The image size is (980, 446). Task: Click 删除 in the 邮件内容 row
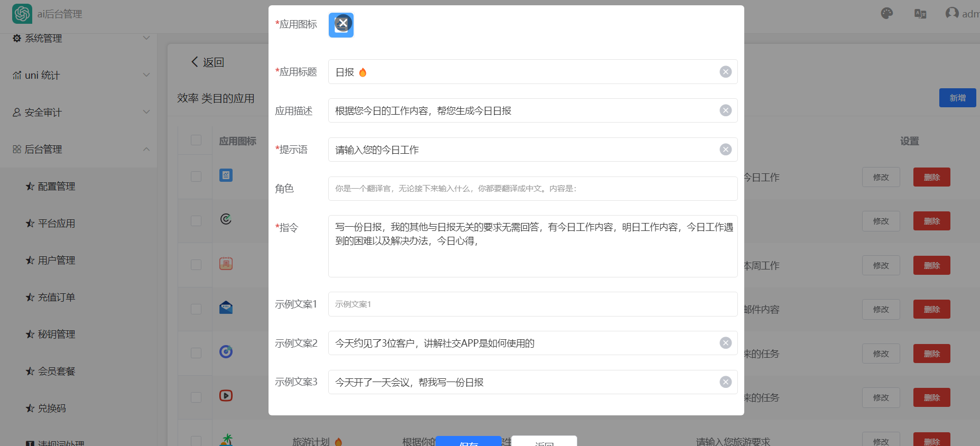[931, 309]
